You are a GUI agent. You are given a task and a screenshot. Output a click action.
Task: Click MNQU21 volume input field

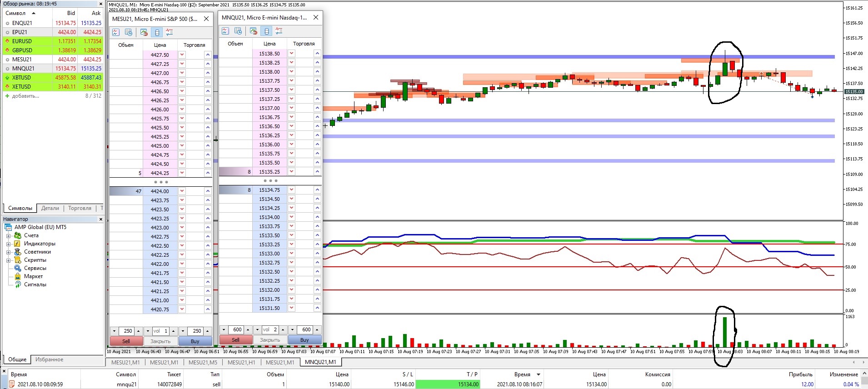[x=270, y=329]
